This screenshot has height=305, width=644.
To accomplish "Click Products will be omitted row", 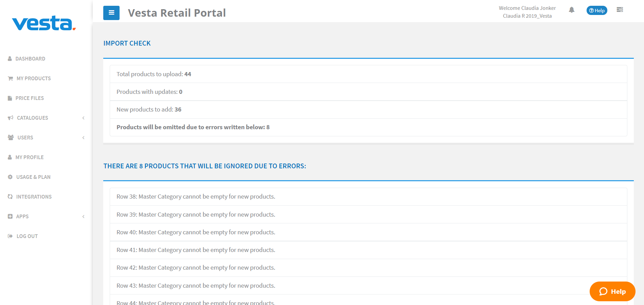I will (x=368, y=127).
